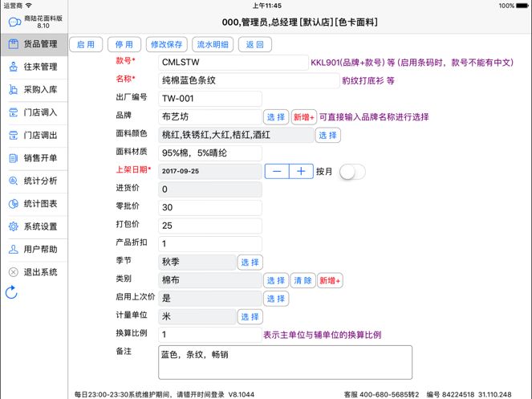532x399 pixels.
Task: Click the 面料颜色 field 桃红,铁锈红
Action: 236,135
